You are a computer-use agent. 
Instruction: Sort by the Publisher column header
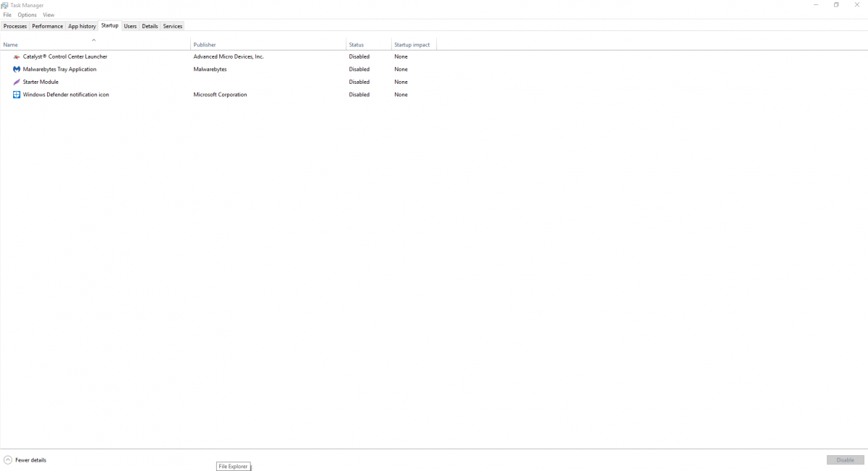coord(268,43)
